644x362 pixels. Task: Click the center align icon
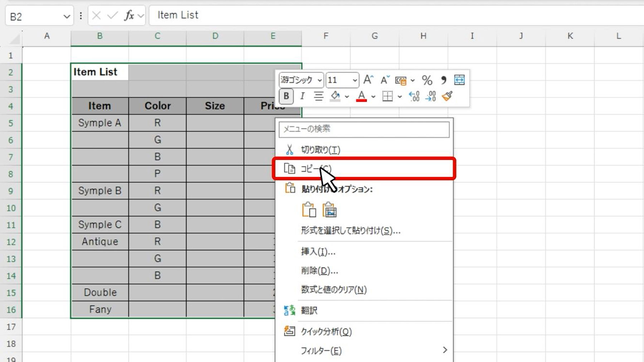[x=318, y=96]
